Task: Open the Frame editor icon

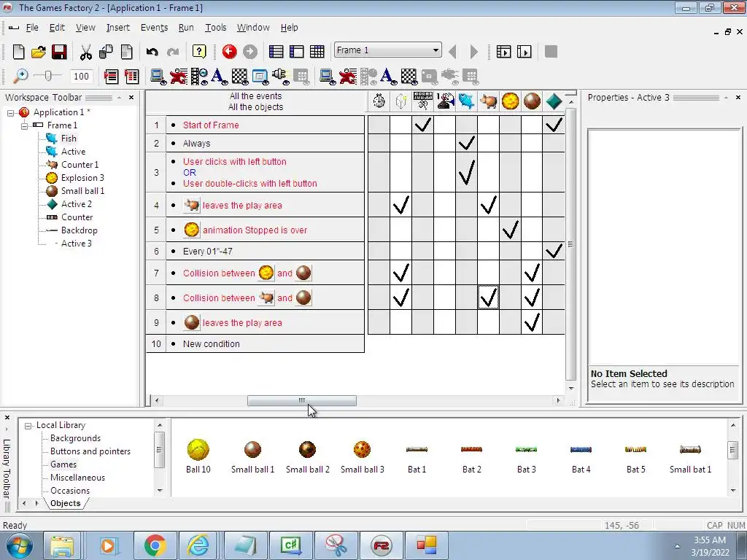Action: click(297, 52)
